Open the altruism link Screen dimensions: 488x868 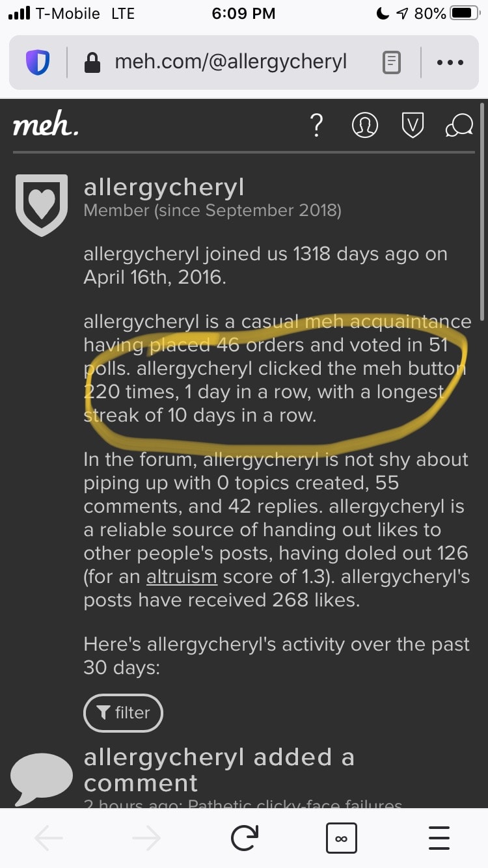click(x=182, y=576)
